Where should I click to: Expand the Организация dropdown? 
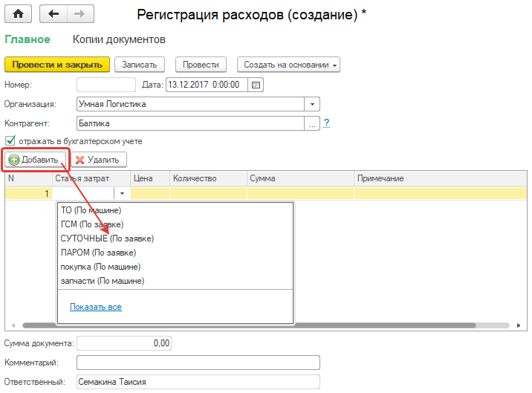(312, 104)
